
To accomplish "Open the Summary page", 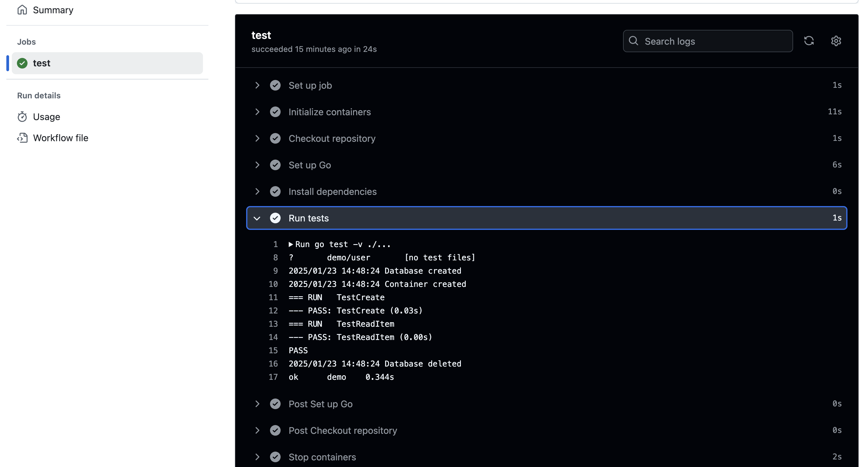I will point(53,10).
